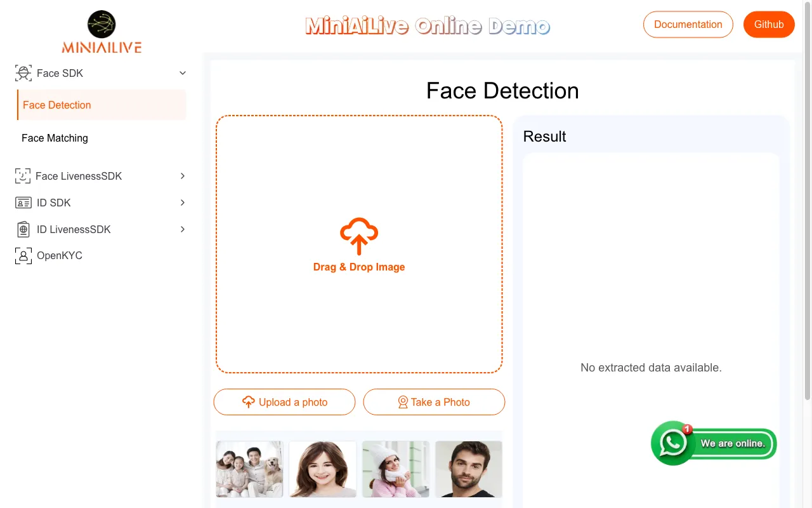
Task: Click the Face SDK face-scan icon
Action: (23, 73)
